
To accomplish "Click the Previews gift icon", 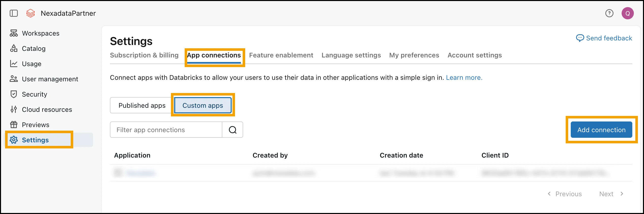I will (14, 125).
